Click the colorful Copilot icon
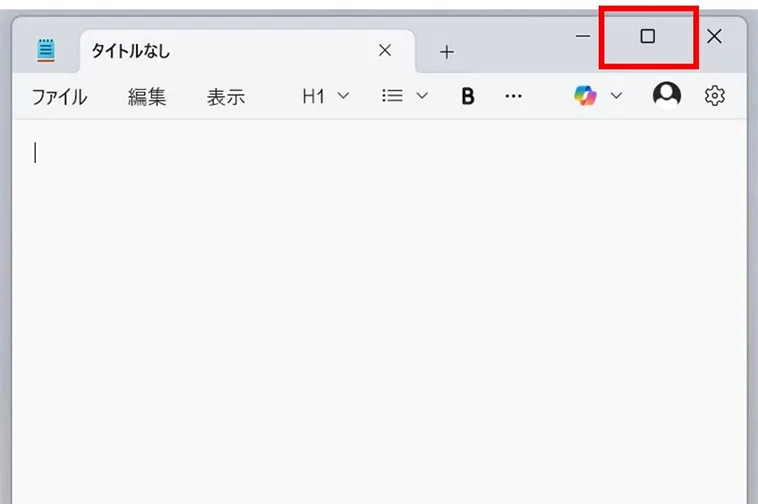Image resolution: width=758 pixels, height=504 pixels. point(585,96)
